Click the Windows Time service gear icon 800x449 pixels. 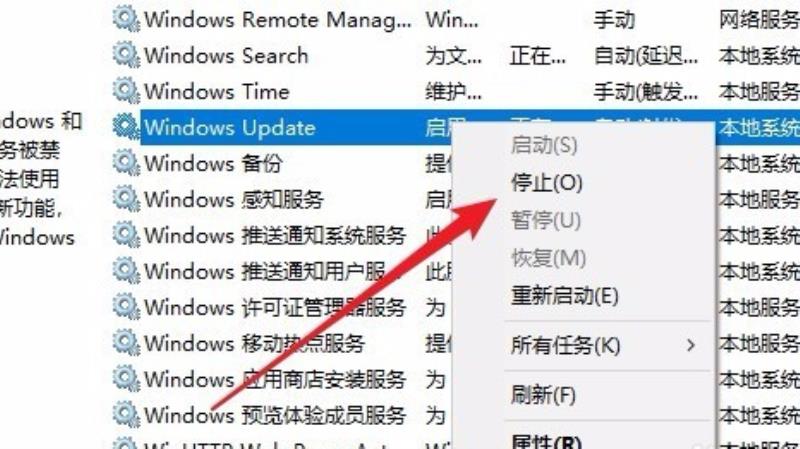pyautogui.click(x=126, y=91)
